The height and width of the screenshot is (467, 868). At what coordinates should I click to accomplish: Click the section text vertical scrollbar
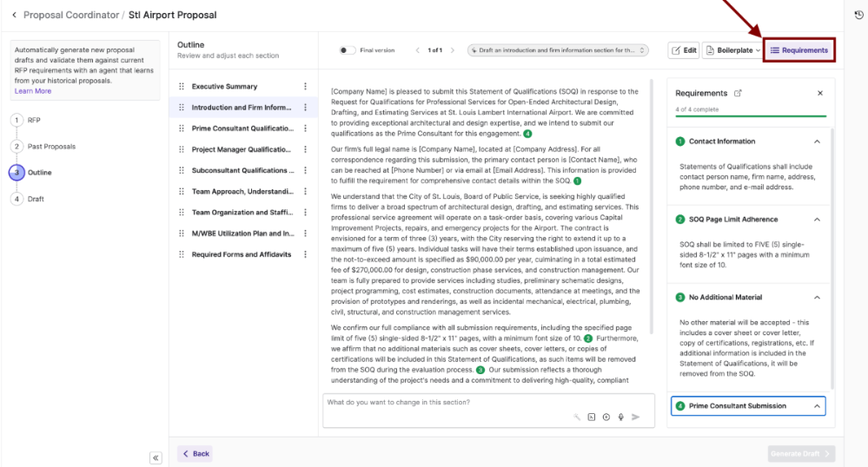[x=651, y=207]
